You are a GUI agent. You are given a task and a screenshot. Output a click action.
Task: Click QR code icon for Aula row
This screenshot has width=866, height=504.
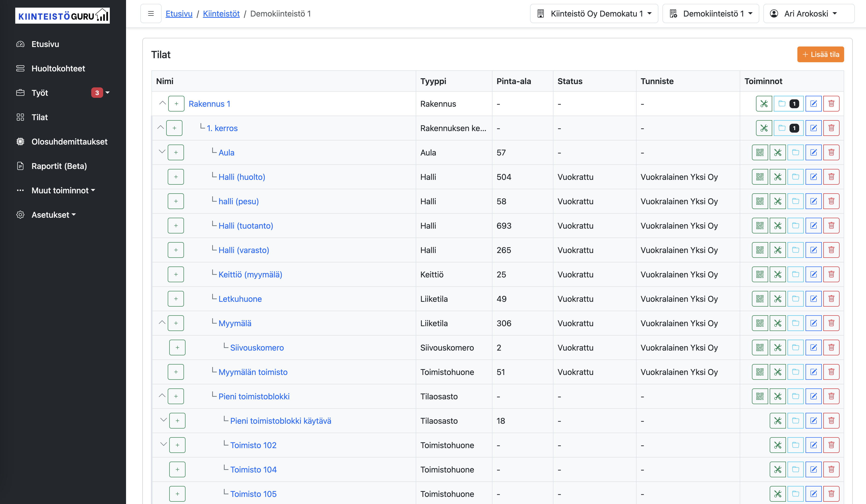[x=760, y=152]
